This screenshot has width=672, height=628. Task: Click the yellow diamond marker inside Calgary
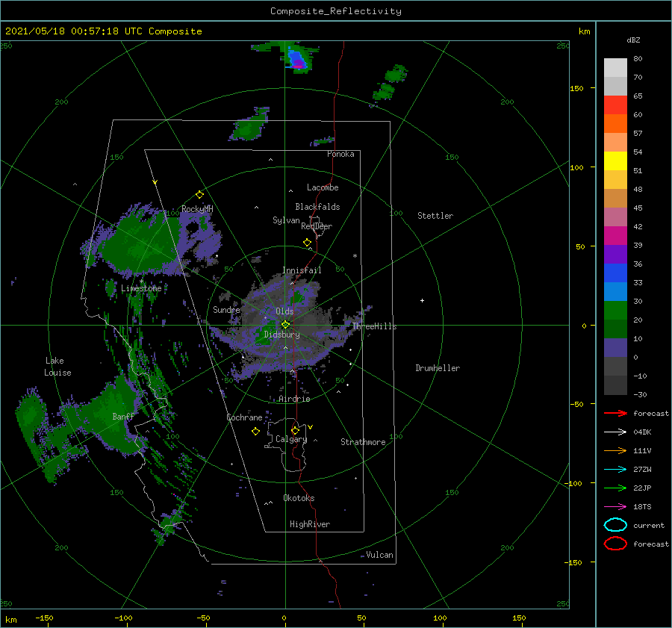295,430
